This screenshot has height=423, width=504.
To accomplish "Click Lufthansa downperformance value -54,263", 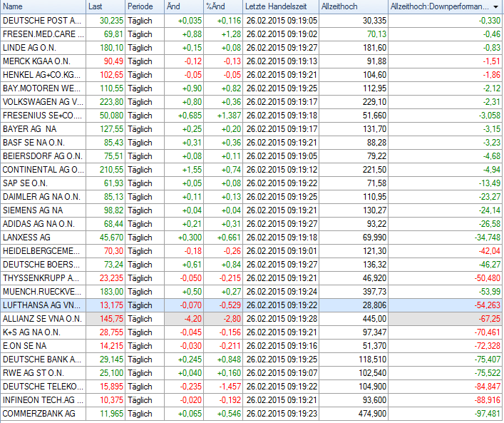I will (x=488, y=305).
